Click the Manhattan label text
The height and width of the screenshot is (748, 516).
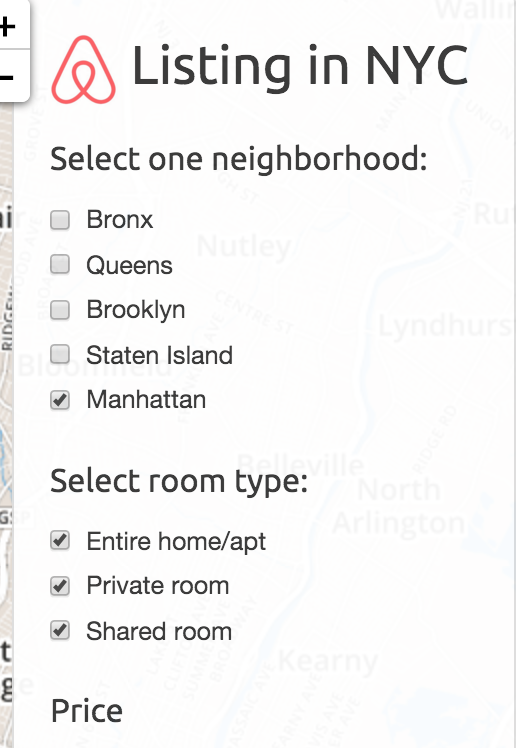pos(146,400)
